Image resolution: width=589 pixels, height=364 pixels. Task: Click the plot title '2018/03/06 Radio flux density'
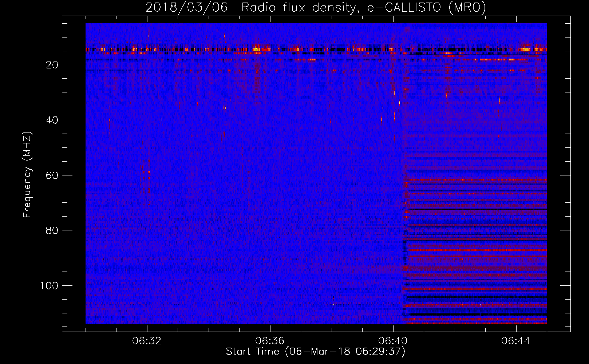coord(316,7)
